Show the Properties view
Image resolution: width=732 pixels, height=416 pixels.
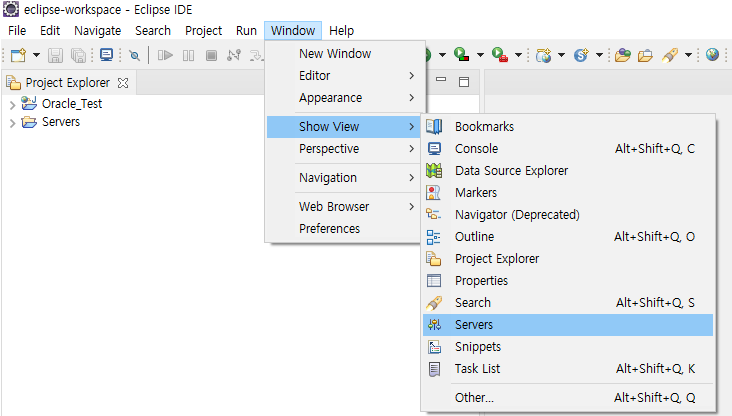pos(568,280)
